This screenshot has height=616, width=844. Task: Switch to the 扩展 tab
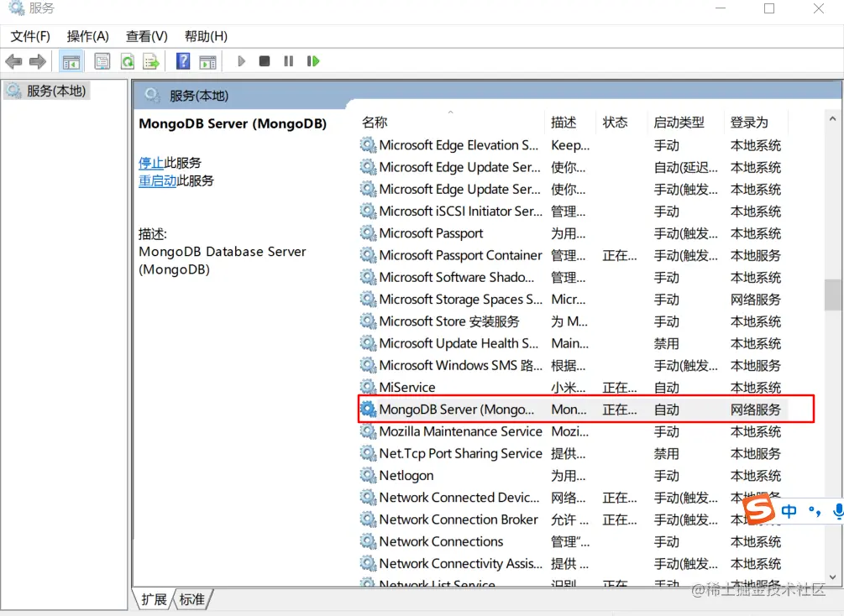pyautogui.click(x=154, y=599)
